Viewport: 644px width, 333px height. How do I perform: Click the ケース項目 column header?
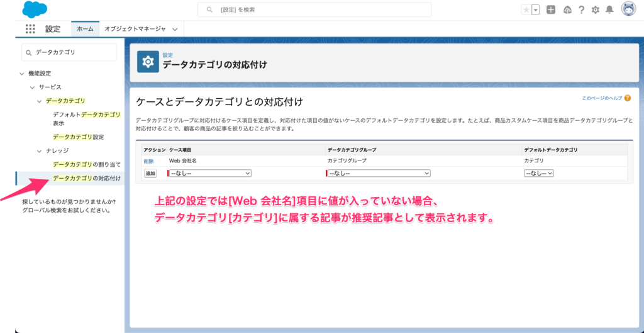pos(180,150)
